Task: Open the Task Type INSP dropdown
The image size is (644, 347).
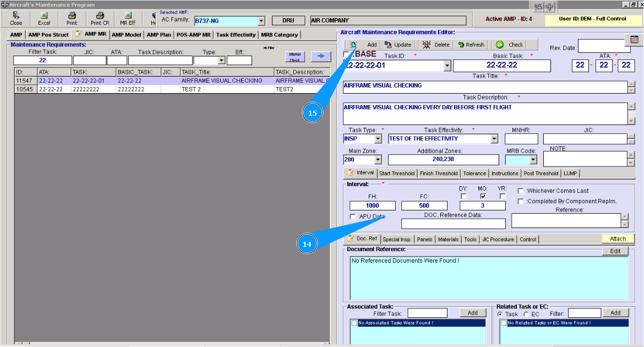Action: pyautogui.click(x=378, y=139)
